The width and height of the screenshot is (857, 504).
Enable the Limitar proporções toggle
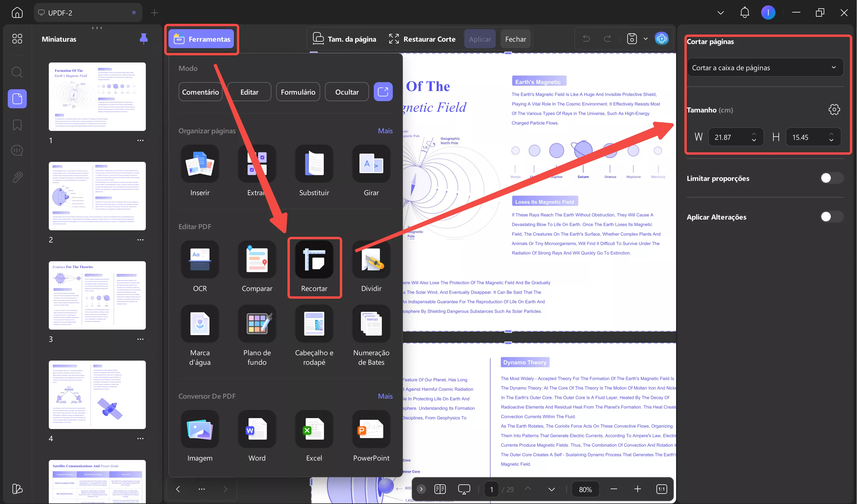click(x=831, y=178)
